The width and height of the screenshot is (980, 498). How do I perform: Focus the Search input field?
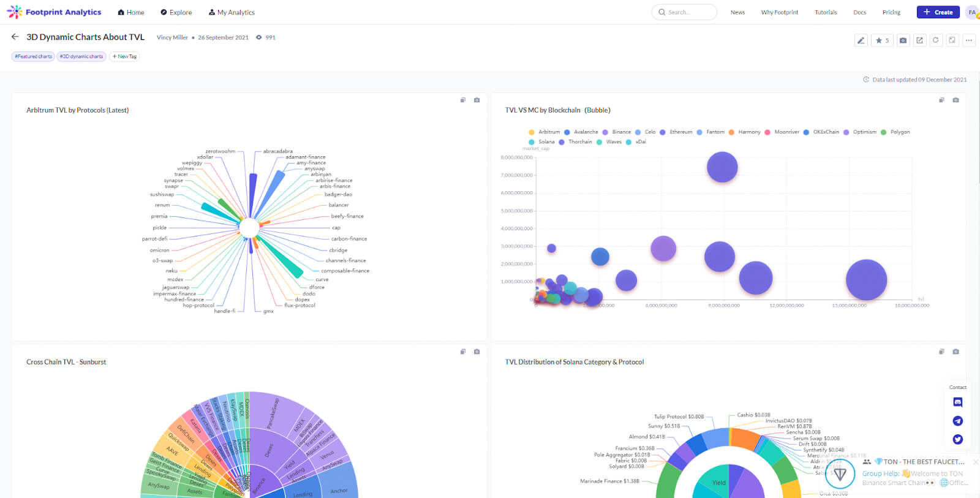(x=684, y=12)
